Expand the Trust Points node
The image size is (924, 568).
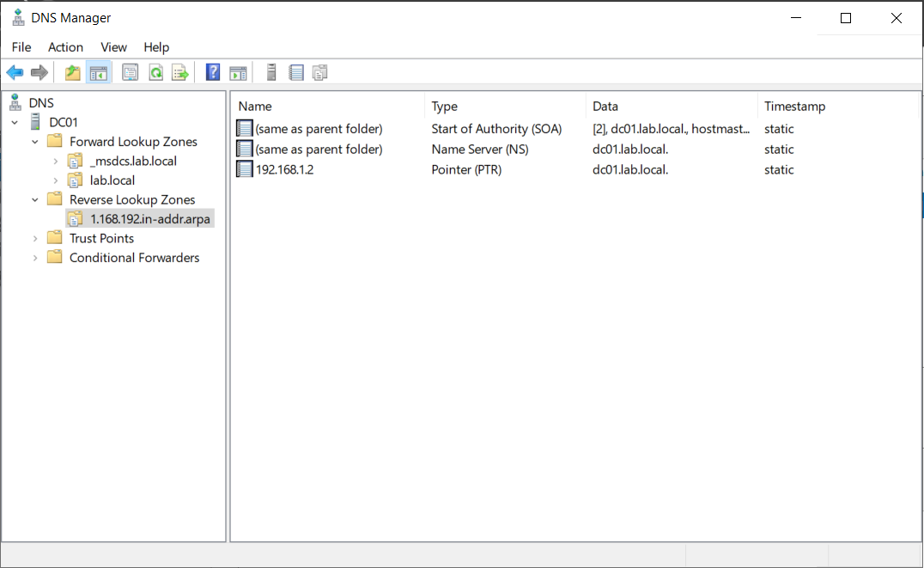[x=34, y=238]
